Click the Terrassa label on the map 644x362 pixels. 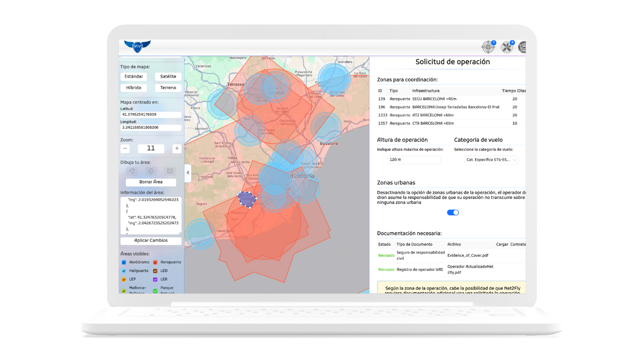pyautogui.click(x=236, y=84)
